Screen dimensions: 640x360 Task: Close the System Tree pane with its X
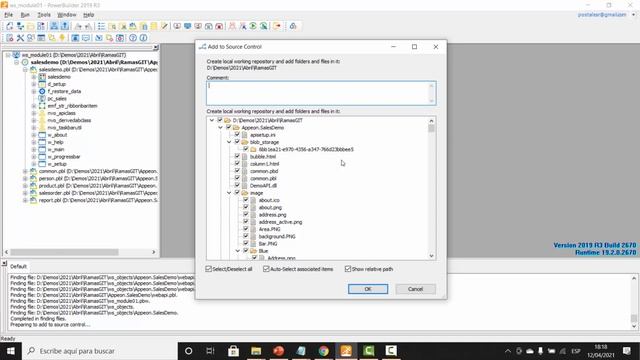(x=156, y=48)
